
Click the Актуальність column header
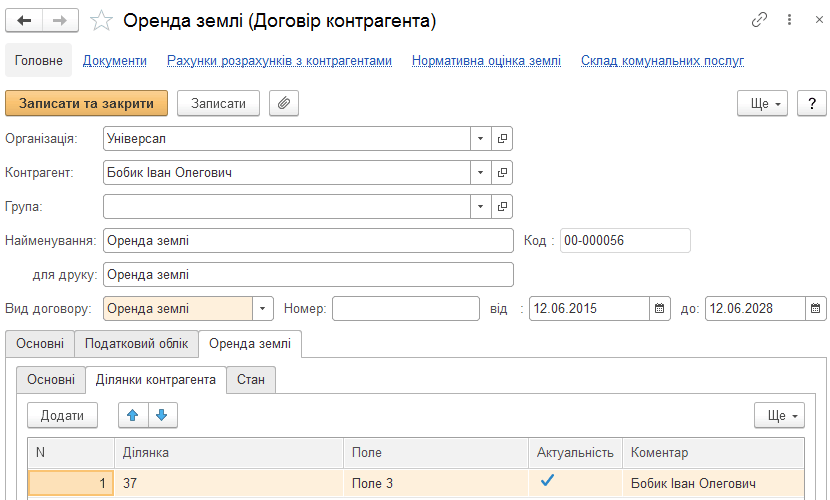pos(576,453)
